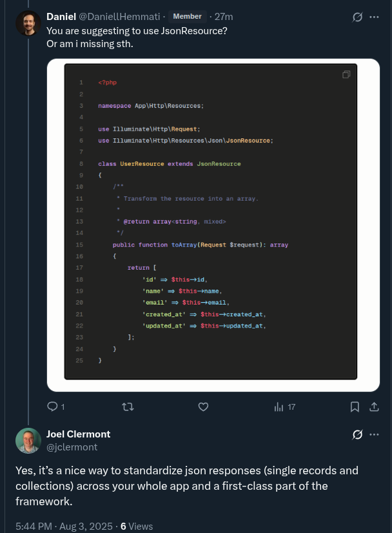This screenshot has width=392, height=533.
Task: Click the @jclermont handle
Action: click(71, 446)
